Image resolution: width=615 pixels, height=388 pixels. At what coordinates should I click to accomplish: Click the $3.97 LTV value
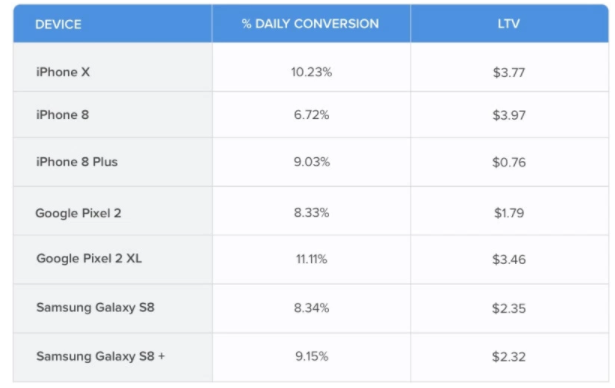coord(509,115)
